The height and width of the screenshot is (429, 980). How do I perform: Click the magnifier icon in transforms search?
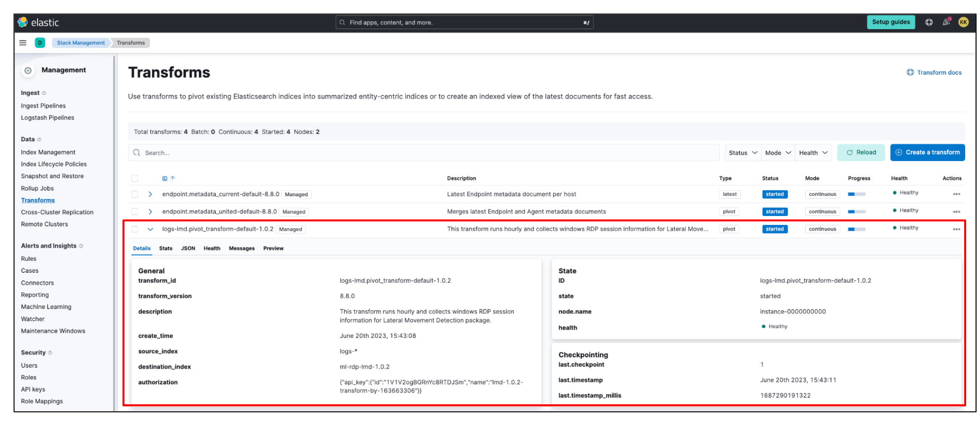coord(136,153)
